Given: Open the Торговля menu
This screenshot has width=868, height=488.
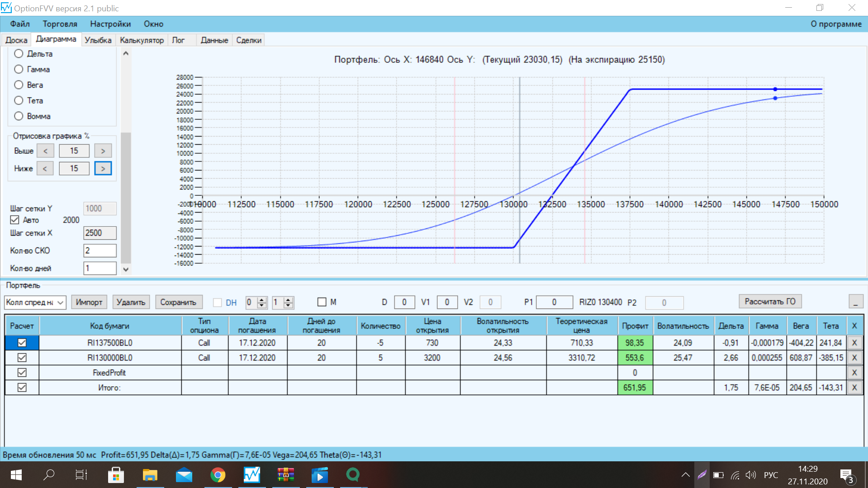Looking at the screenshot, I should 60,24.
